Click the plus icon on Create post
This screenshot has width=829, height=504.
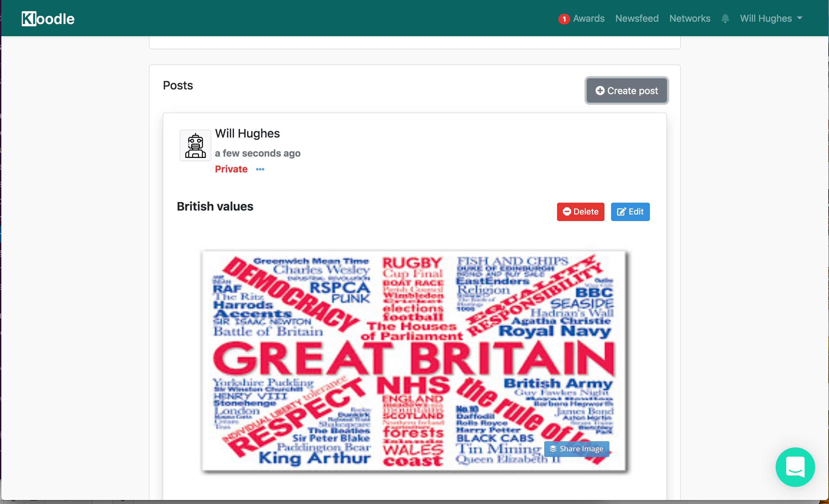coord(600,90)
